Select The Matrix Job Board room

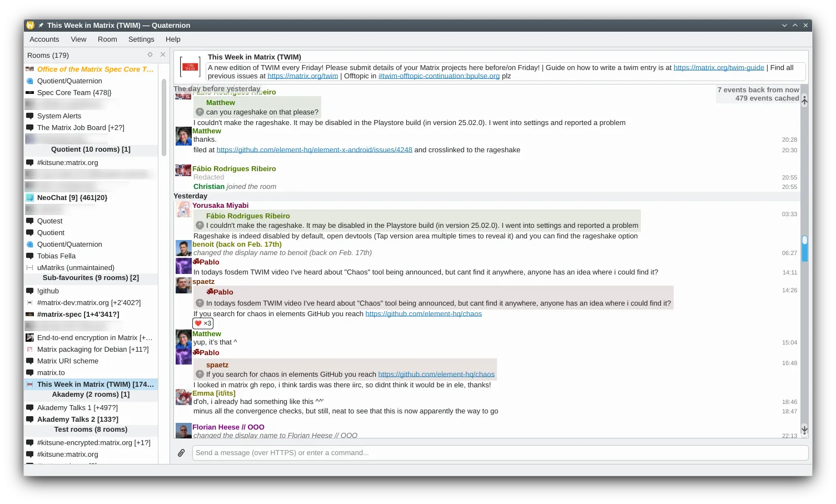point(91,128)
